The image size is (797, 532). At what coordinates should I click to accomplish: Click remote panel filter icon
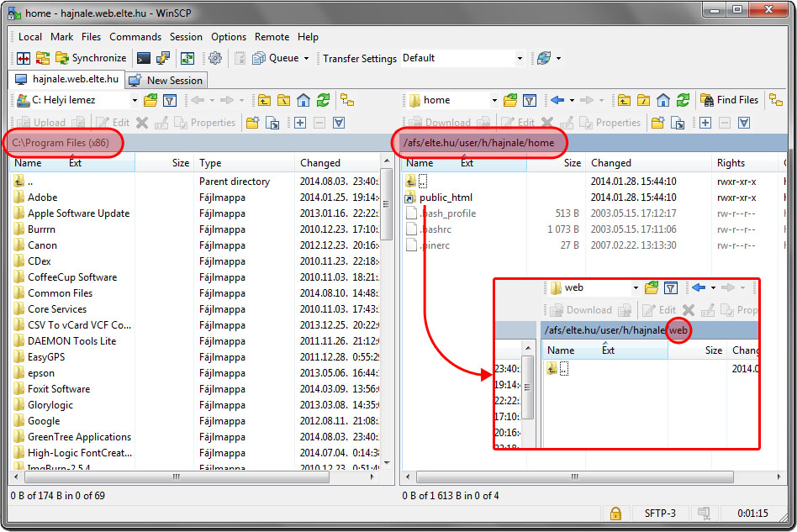pyautogui.click(x=530, y=100)
